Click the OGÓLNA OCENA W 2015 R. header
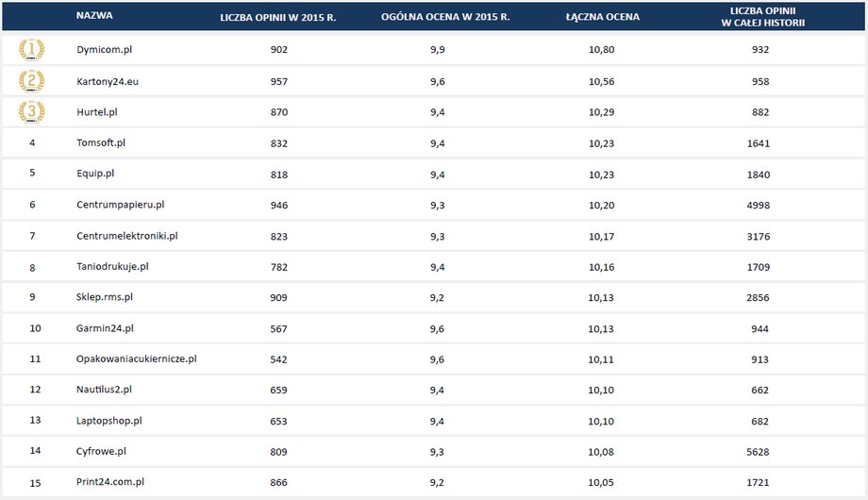This screenshot has height=500, width=868. click(x=445, y=17)
